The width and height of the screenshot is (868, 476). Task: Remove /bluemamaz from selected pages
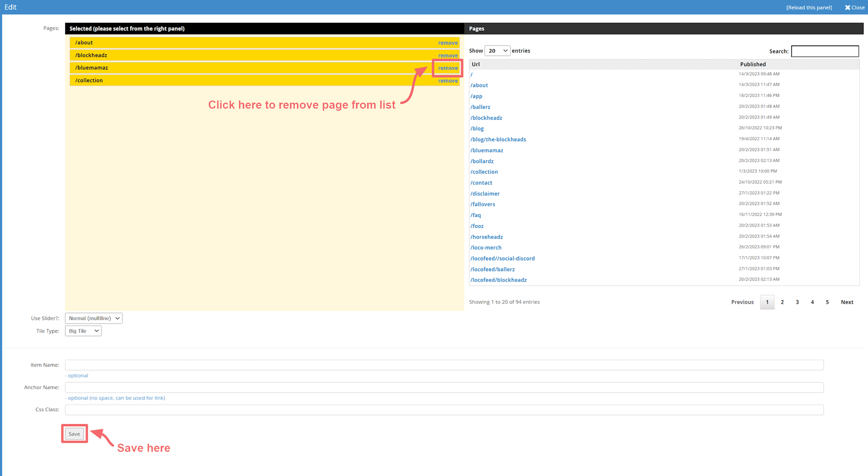[448, 68]
